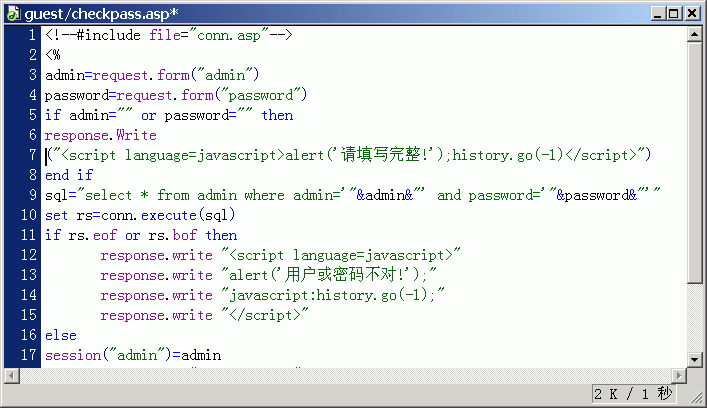The width and height of the screenshot is (707, 408).
Task: Click the '<%' opening tag on line 2
Action: 53,55
